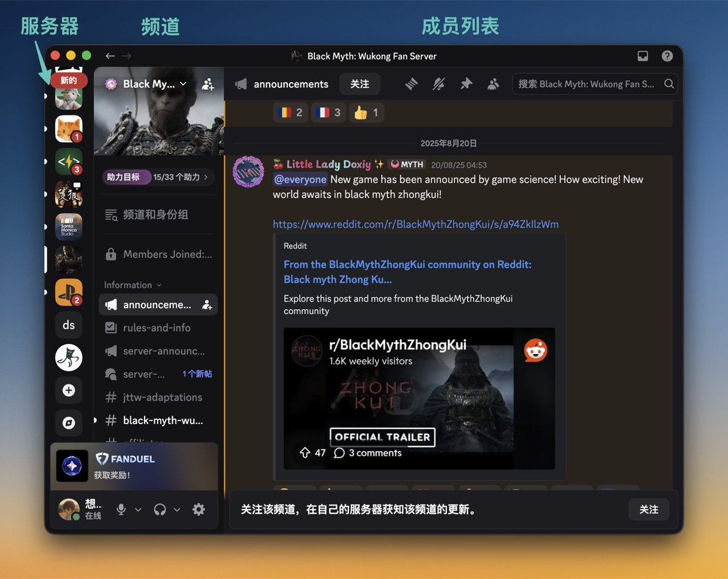Click Little Lady Doxiy's avatar
The width and height of the screenshot is (728, 579).
point(248,171)
